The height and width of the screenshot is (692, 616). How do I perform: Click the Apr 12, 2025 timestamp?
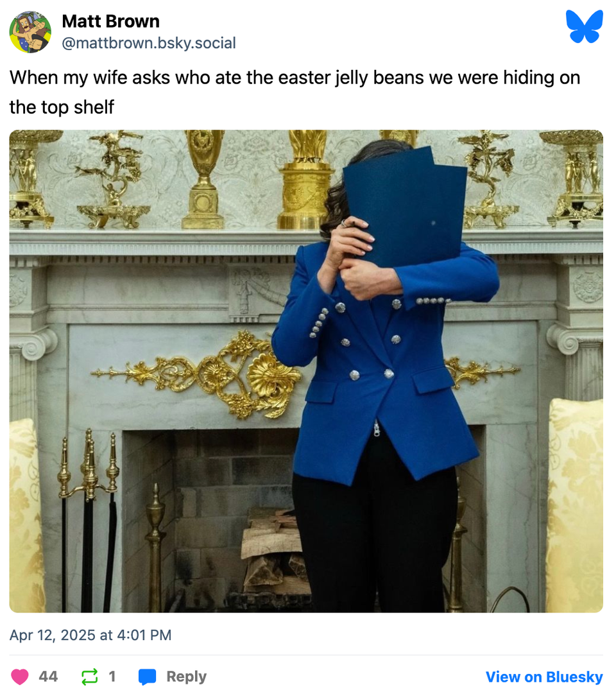point(90,635)
